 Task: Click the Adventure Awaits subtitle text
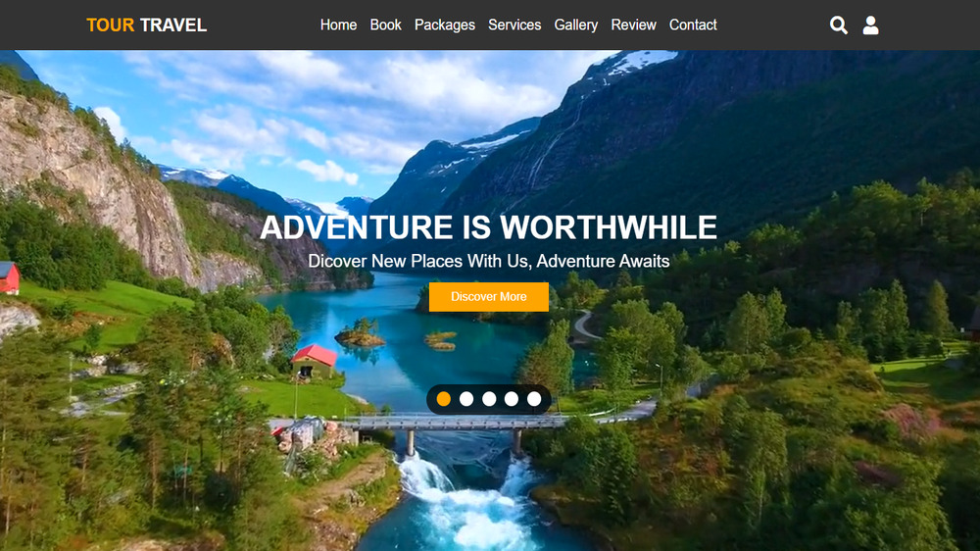click(x=603, y=261)
